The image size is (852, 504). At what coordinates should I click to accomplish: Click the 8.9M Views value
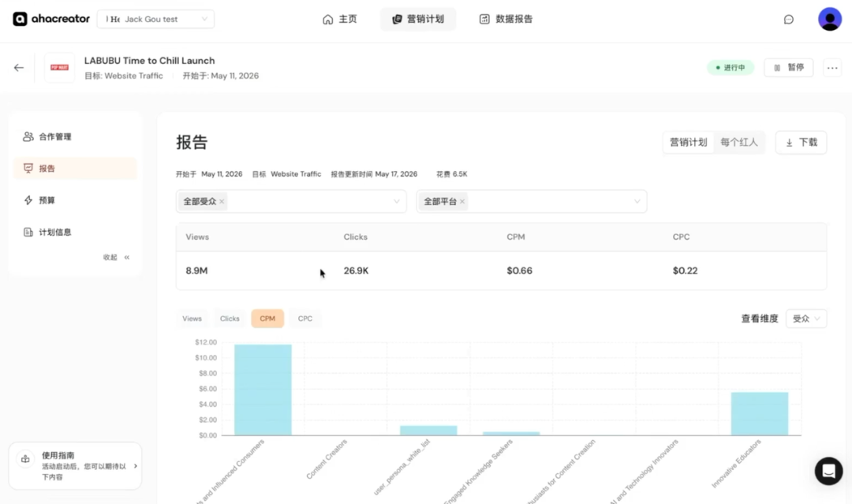click(196, 271)
